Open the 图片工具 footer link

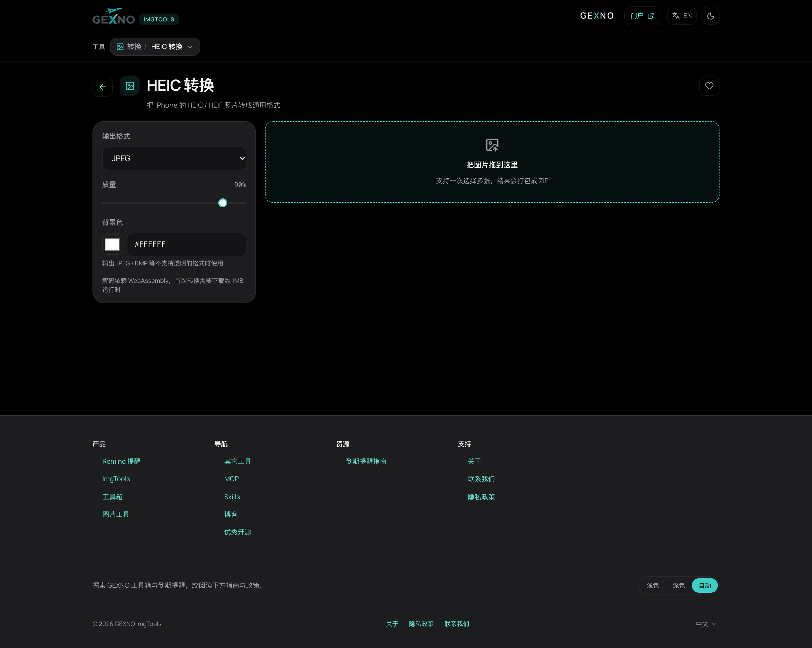[x=116, y=514]
